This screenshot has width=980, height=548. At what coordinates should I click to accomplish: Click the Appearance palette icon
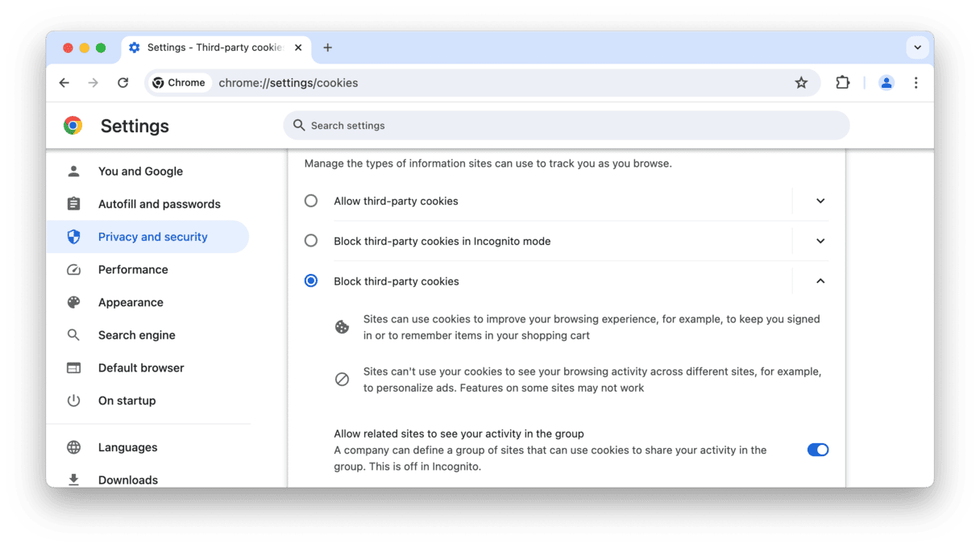(x=74, y=302)
